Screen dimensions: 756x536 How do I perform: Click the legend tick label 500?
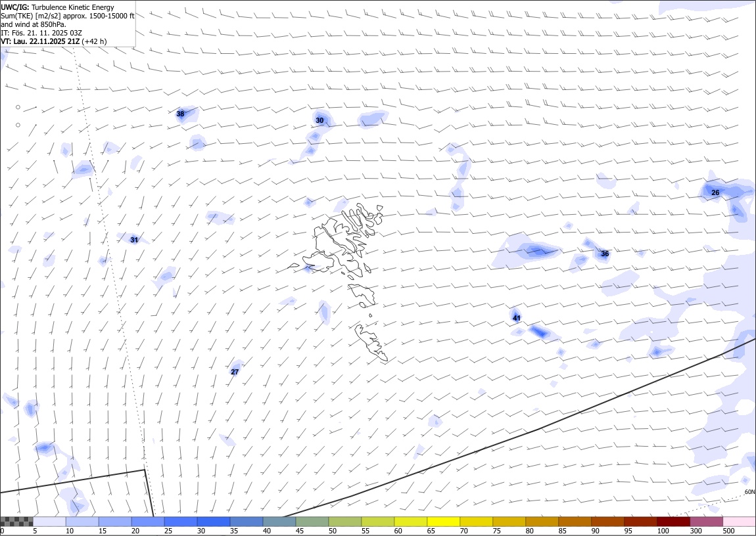pyautogui.click(x=728, y=531)
